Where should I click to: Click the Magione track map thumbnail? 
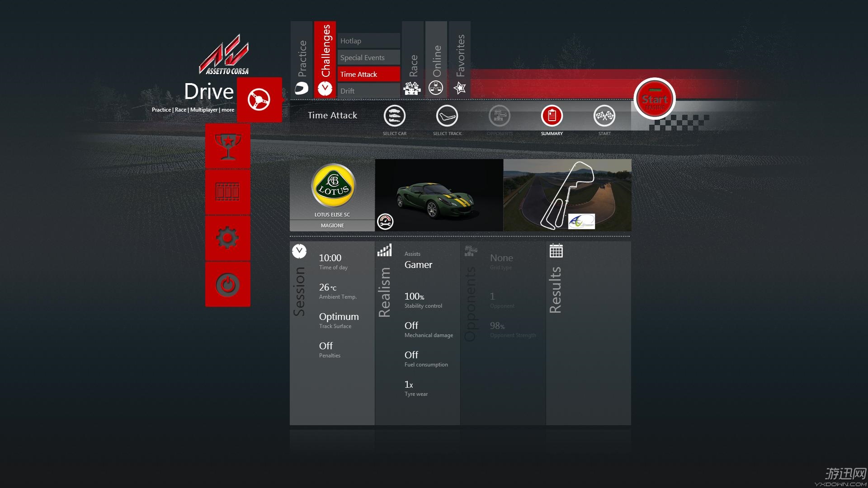pyautogui.click(x=567, y=195)
